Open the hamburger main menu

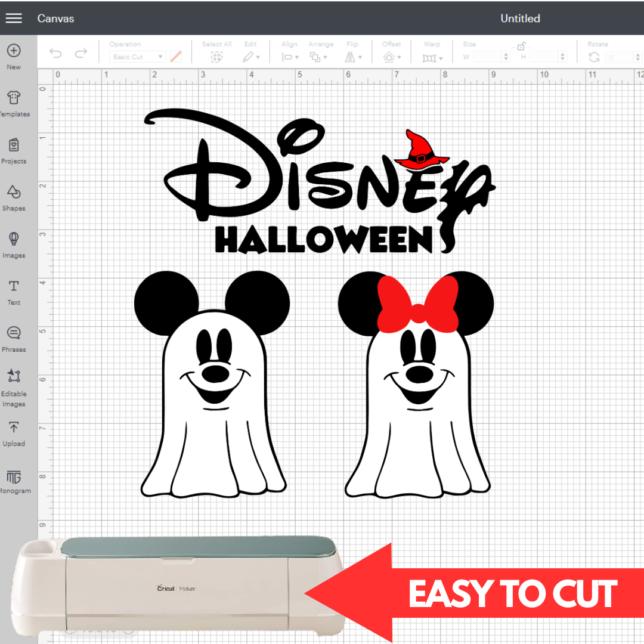(14, 18)
